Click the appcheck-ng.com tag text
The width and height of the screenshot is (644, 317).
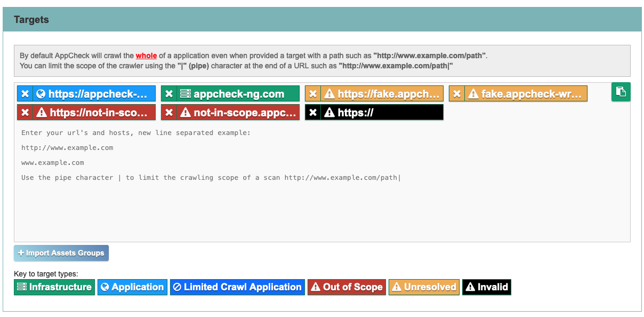click(239, 94)
